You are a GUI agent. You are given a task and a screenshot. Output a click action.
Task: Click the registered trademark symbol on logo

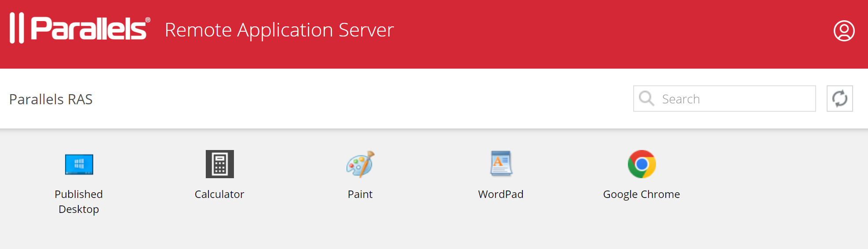[148, 20]
